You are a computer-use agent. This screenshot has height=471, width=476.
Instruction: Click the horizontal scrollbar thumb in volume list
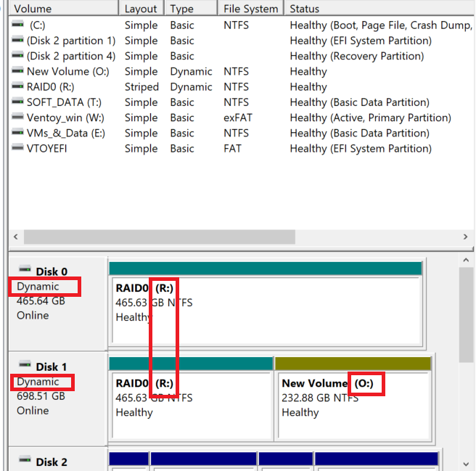point(160,237)
